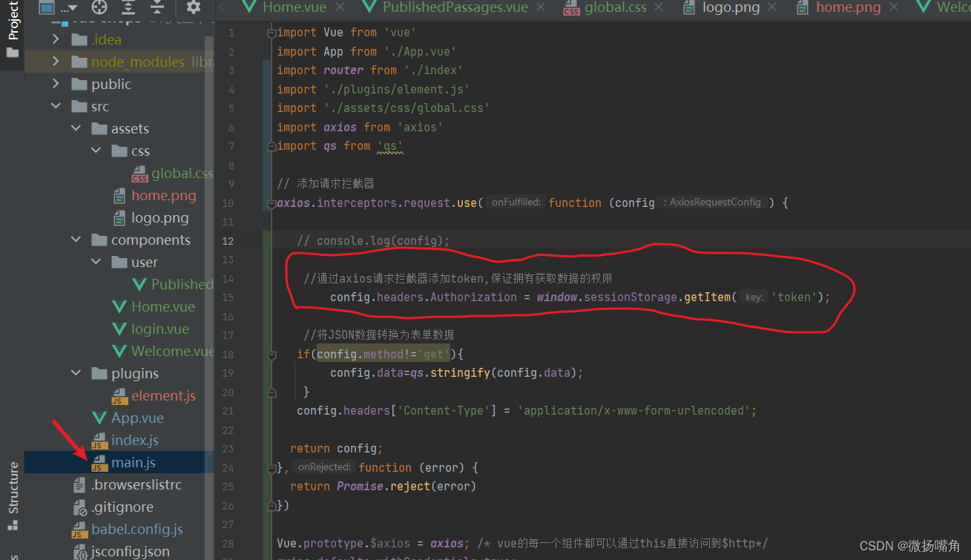The image size is (971, 560).
Task: Select login.vue in the project tree
Action: click(x=160, y=329)
